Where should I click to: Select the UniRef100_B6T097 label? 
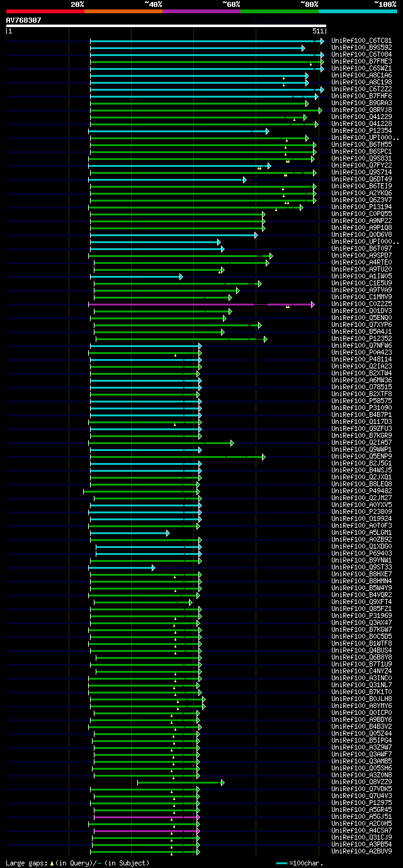(x=361, y=249)
